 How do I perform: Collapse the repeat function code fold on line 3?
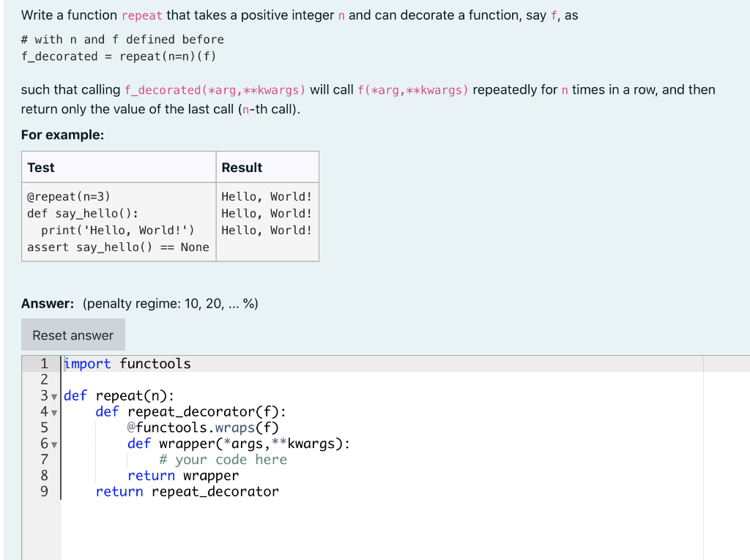pyautogui.click(x=53, y=395)
